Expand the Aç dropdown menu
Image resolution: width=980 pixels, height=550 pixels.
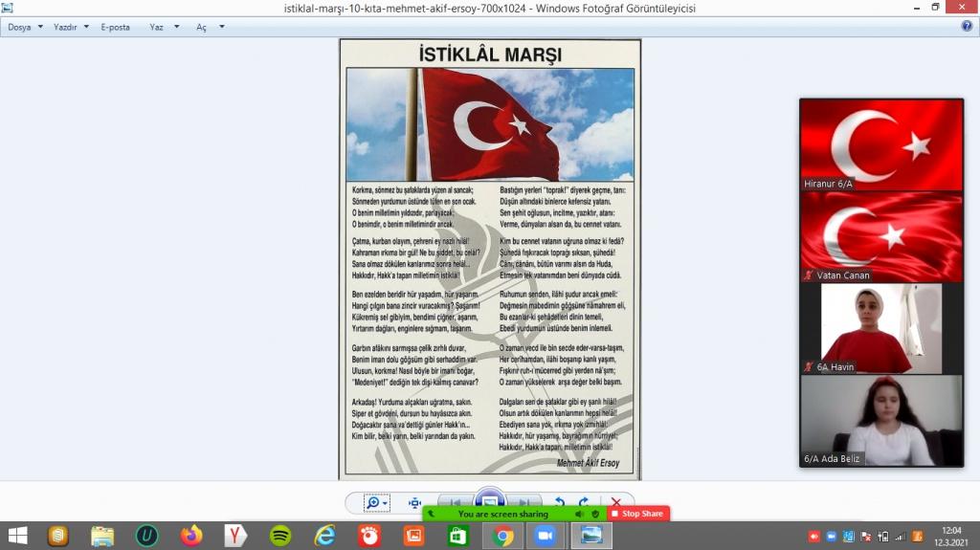point(211,27)
